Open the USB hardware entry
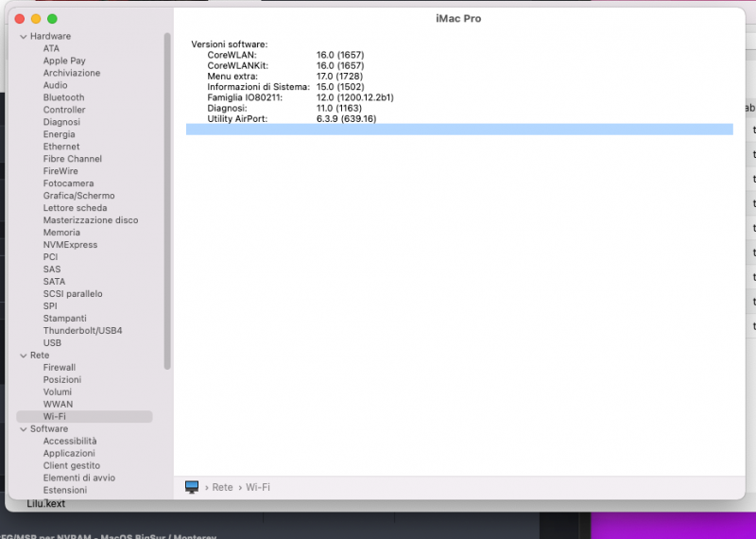Screen dimensions: 756x539 52,342
